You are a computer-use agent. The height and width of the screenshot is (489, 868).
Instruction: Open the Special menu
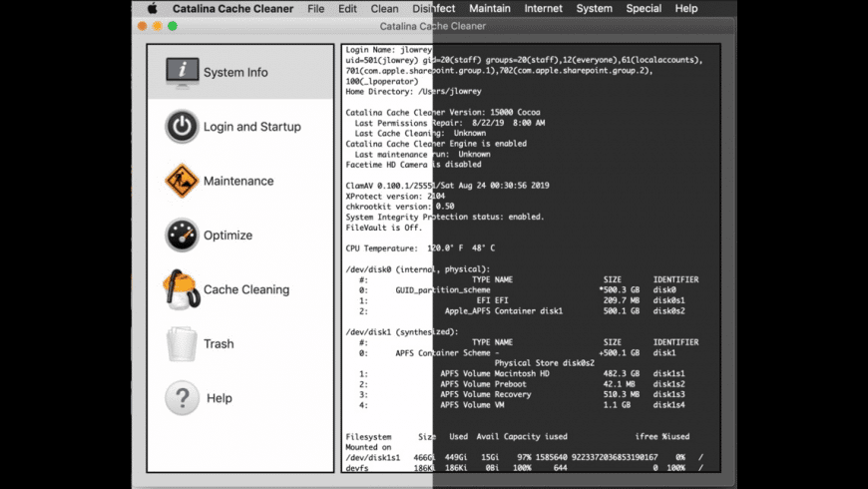pyautogui.click(x=644, y=8)
